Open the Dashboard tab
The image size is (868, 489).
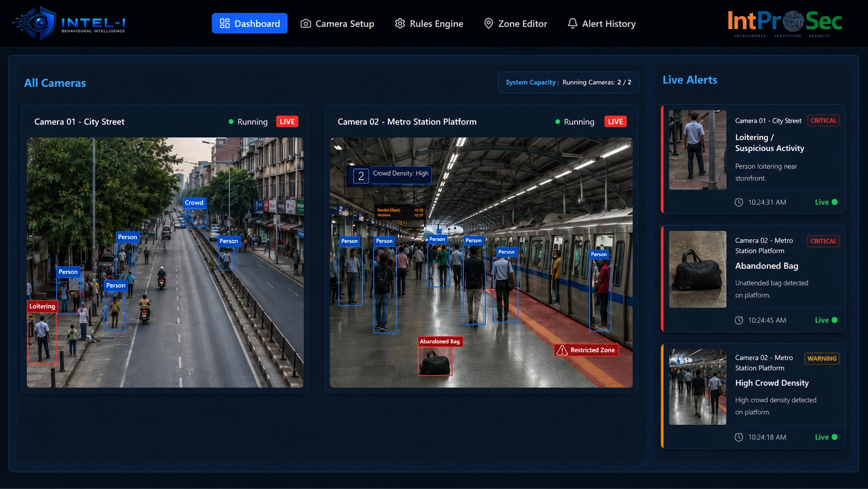(250, 23)
